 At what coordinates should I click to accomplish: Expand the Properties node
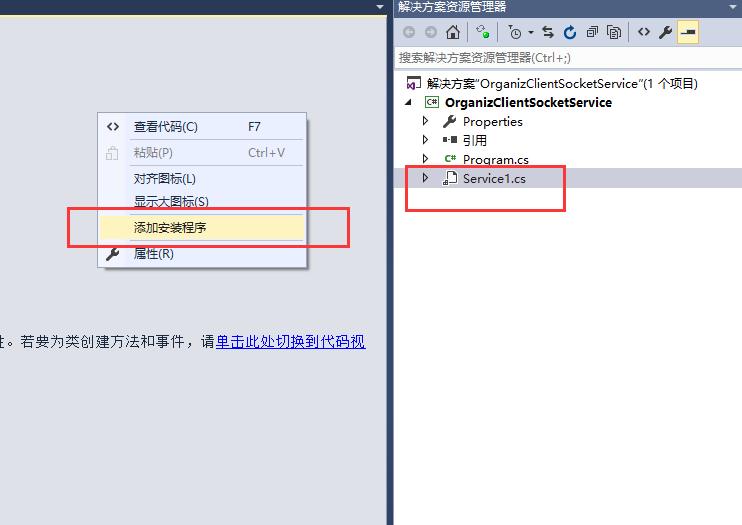click(x=425, y=121)
